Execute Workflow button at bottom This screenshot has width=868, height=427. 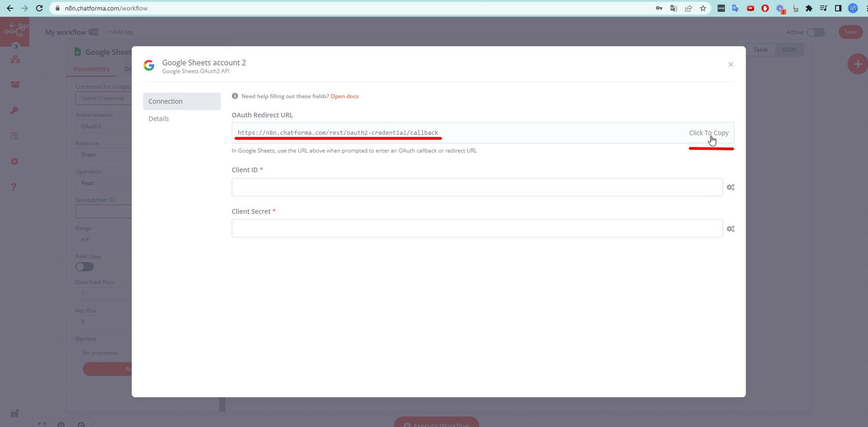click(436, 422)
